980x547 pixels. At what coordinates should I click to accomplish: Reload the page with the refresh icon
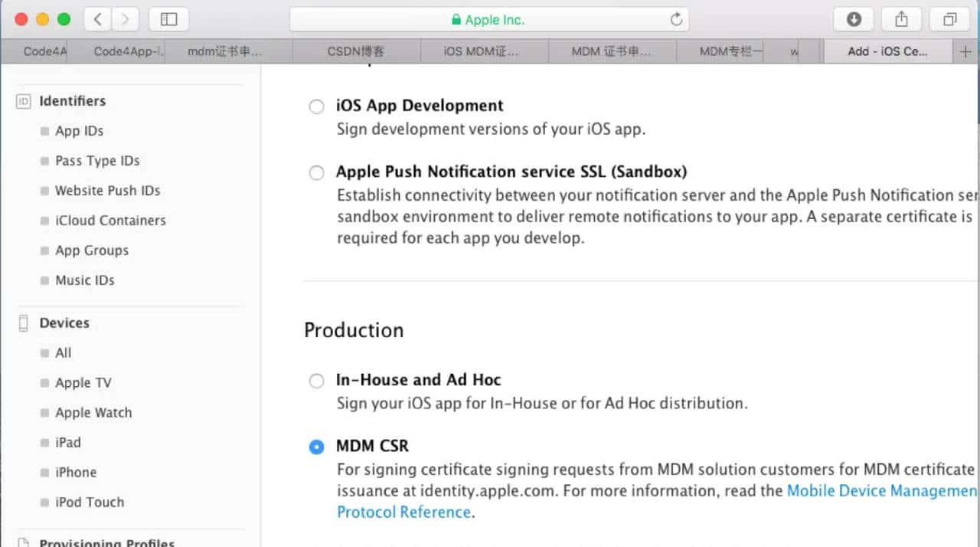tap(677, 19)
